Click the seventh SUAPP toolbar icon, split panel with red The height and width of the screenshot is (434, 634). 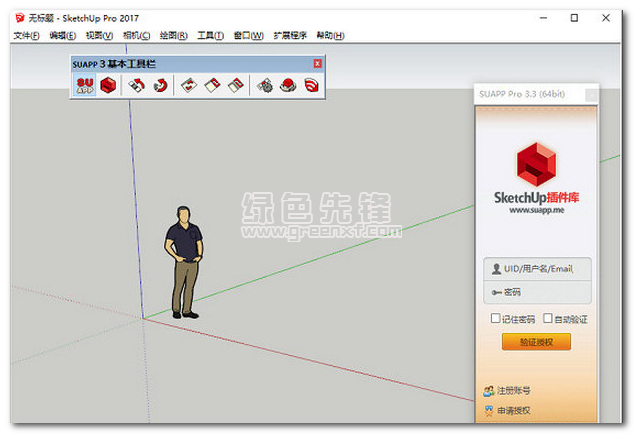[236, 85]
